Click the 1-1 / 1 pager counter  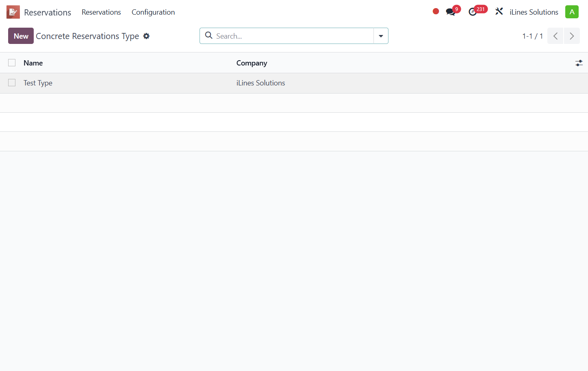pos(533,36)
